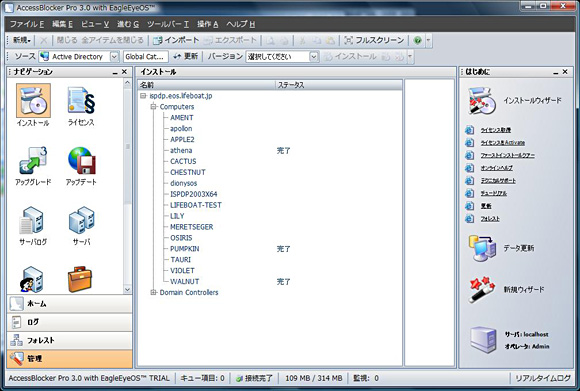Image resolution: width=580 pixels, height=391 pixels.
Task: Click the ステータス column header
Action: [339, 85]
